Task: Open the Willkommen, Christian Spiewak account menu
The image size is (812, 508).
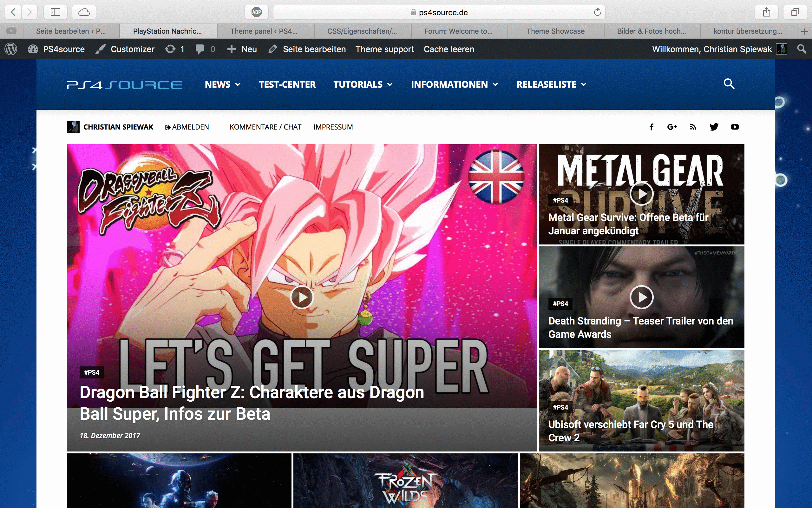Action: (x=719, y=49)
